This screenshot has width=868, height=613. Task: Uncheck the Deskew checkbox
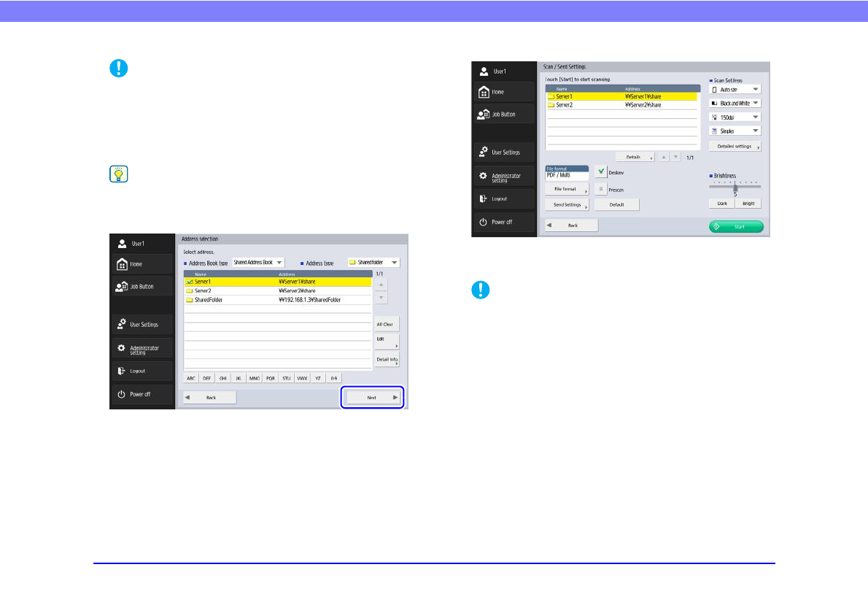600,172
